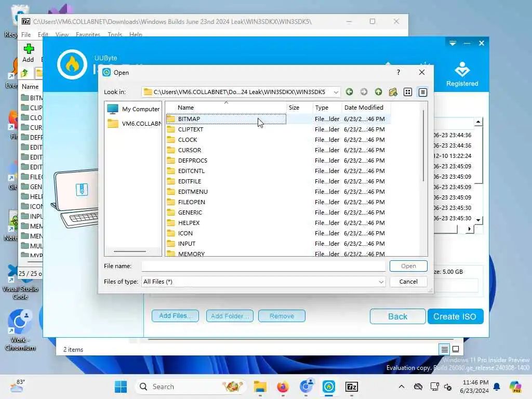Open the UUByte title bar dropdown menu icon
Image resolution: width=532 pixels, height=399 pixels.
coord(453,43)
